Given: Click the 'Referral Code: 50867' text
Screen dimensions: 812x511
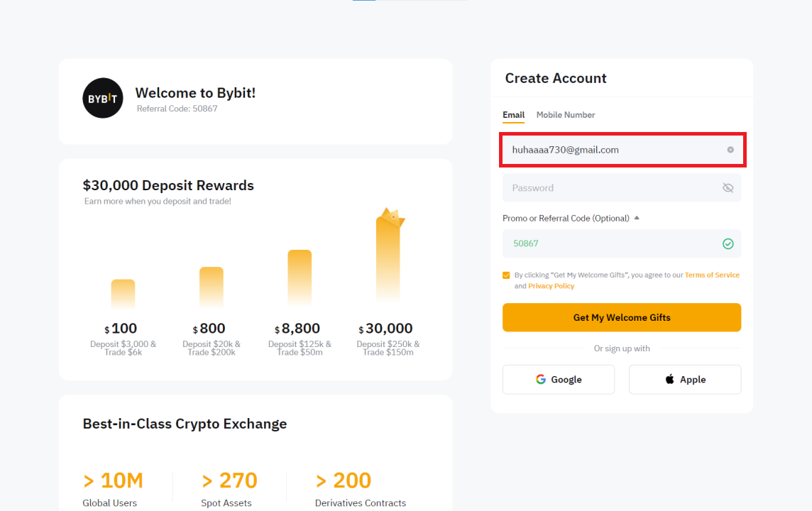Looking at the screenshot, I should coord(177,109).
